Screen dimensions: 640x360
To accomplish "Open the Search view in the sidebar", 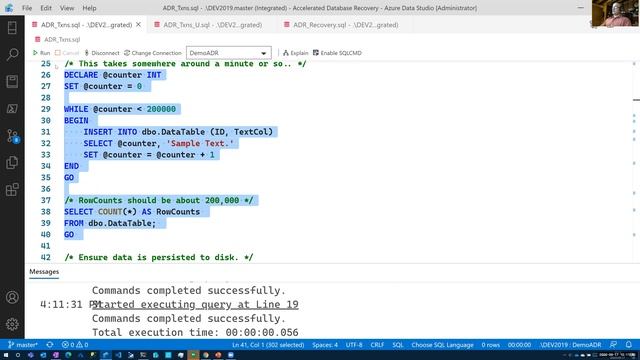I will (x=12, y=54).
